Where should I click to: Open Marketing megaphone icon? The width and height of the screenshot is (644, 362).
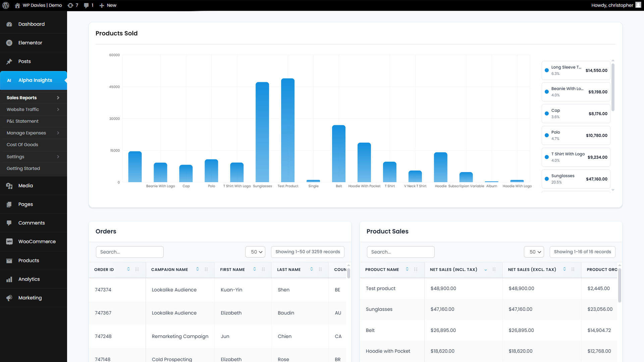9,298
